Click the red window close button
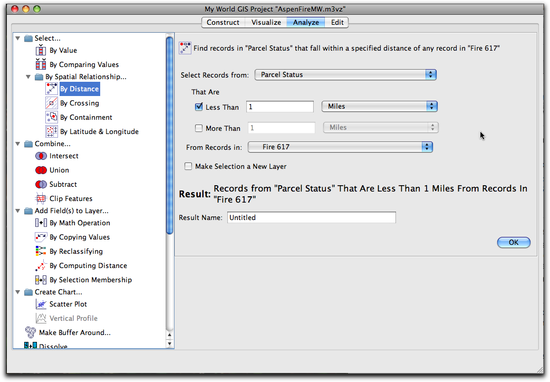This screenshot has width=550, height=382. point(15,9)
